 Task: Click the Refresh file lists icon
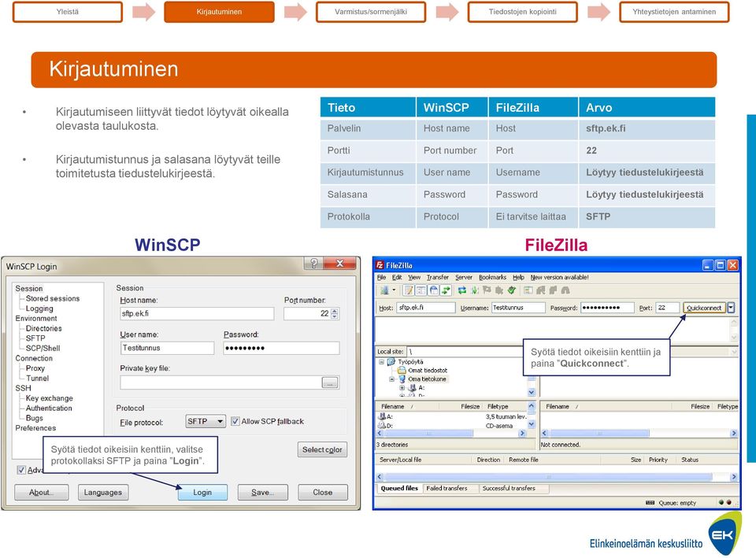tap(462, 290)
